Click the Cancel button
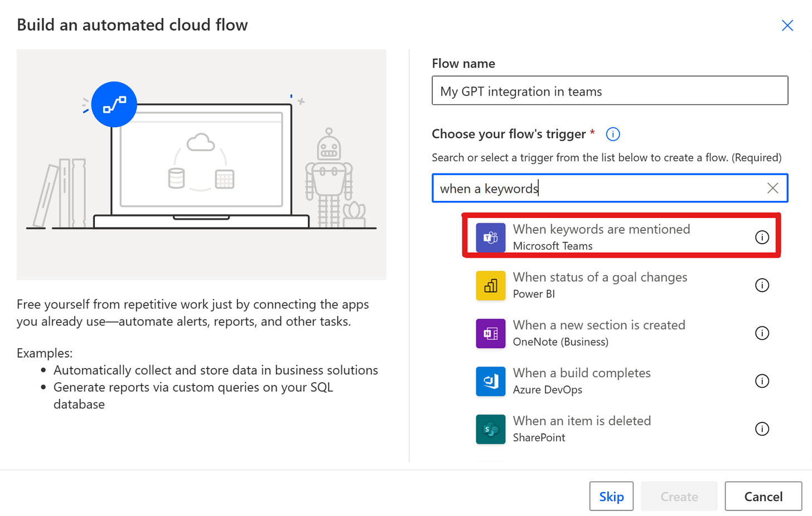 pyautogui.click(x=763, y=496)
